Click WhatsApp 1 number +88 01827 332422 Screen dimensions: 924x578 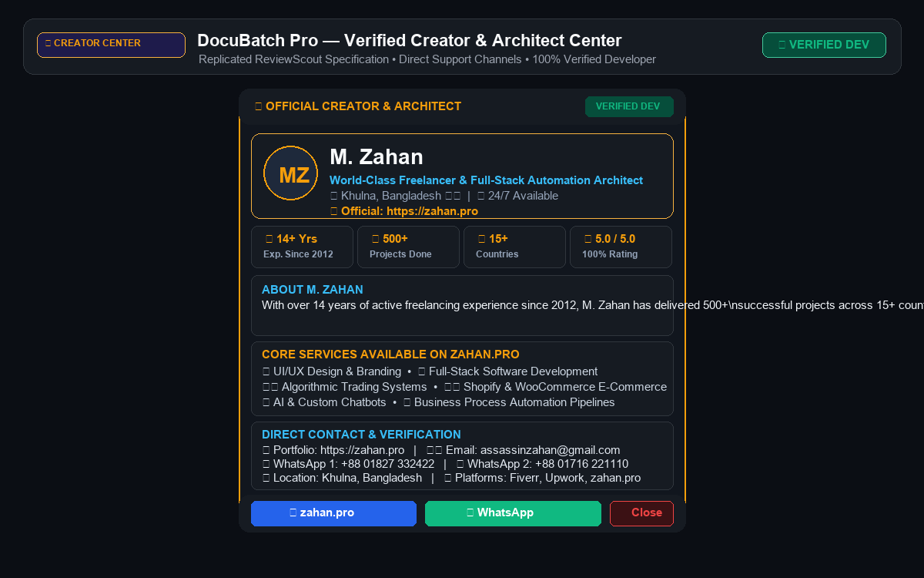tap(348, 464)
